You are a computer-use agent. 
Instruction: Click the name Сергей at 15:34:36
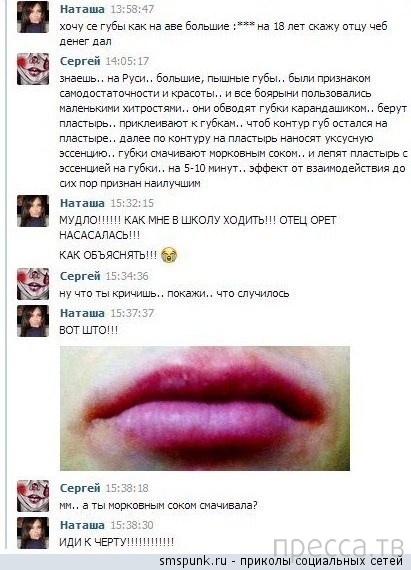(x=80, y=276)
